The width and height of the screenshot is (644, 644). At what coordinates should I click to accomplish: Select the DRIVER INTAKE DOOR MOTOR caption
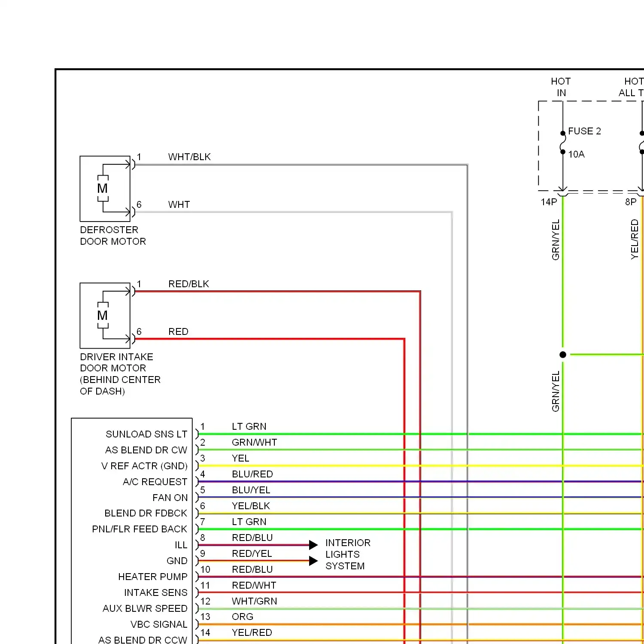(x=120, y=374)
